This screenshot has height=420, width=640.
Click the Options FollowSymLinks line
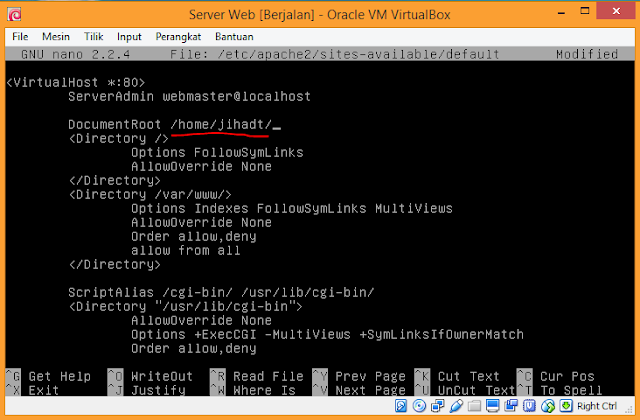point(217,152)
